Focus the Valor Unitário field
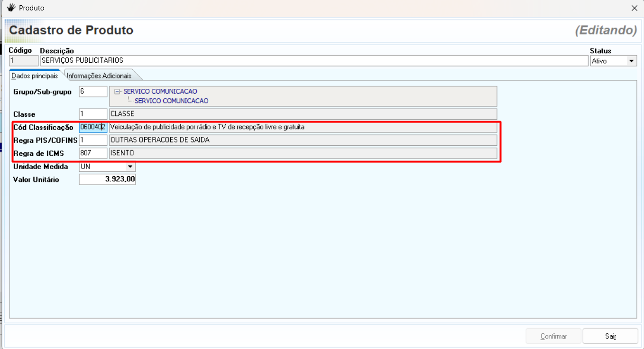This screenshot has height=349, width=644. [x=107, y=179]
